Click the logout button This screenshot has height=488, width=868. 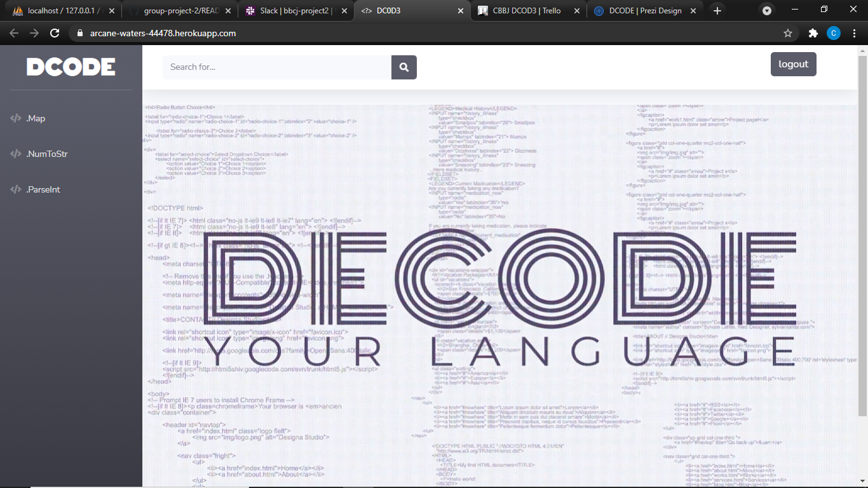tap(793, 64)
